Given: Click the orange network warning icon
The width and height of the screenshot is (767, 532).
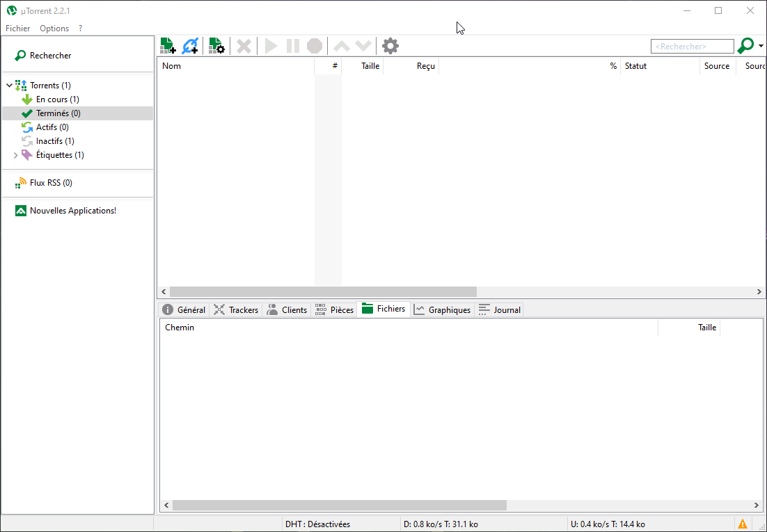Looking at the screenshot, I should click(x=743, y=524).
